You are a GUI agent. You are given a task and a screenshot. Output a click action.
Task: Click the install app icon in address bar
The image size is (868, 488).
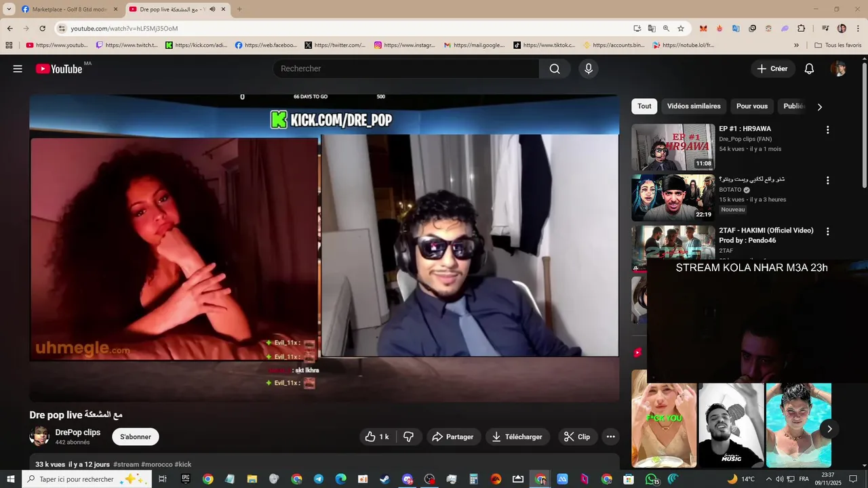[x=637, y=28]
